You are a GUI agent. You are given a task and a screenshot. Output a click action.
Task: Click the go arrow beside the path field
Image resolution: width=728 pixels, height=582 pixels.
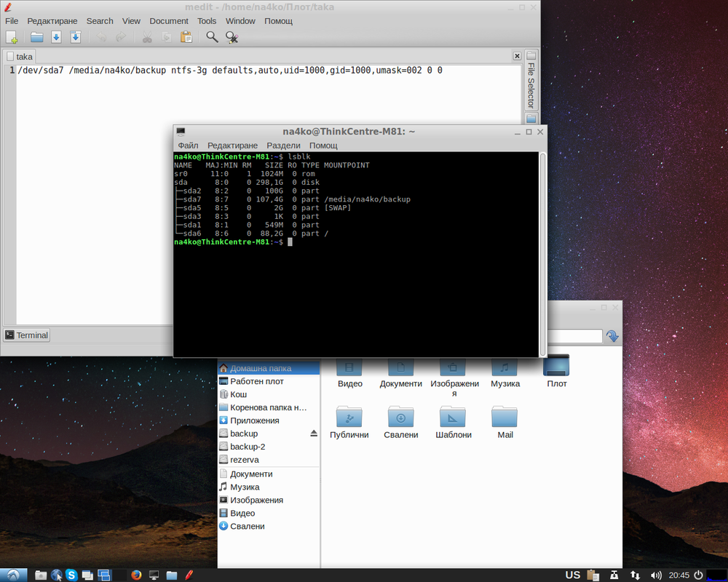612,336
